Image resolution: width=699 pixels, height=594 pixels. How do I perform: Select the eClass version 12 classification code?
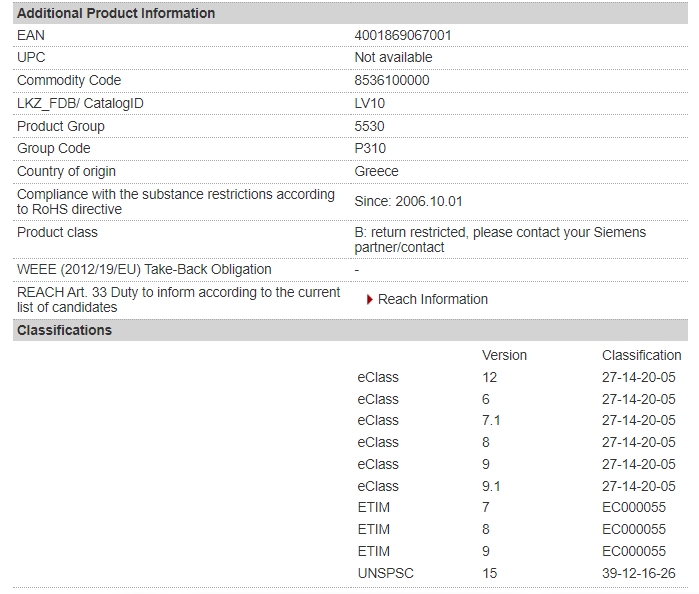[x=638, y=377]
